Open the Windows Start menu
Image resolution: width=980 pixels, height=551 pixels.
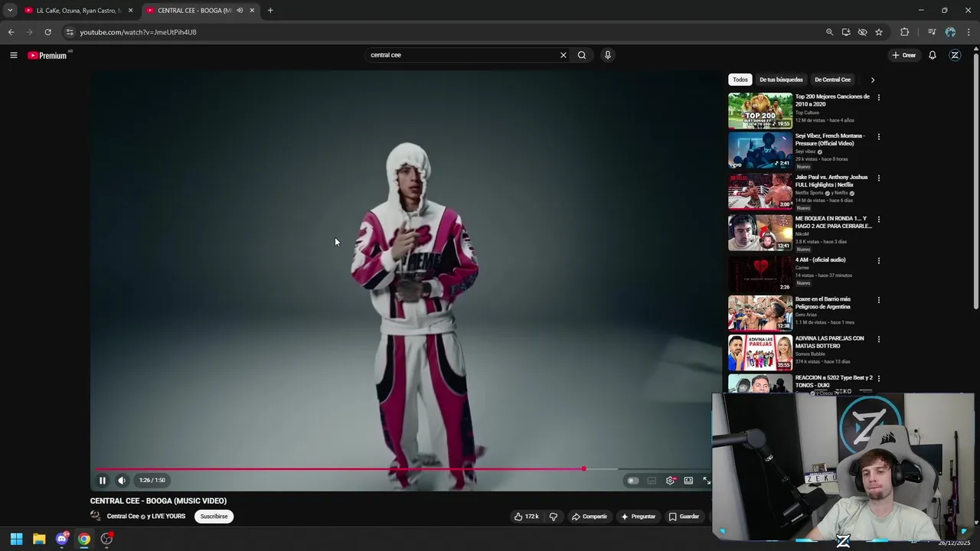pyautogui.click(x=16, y=539)
